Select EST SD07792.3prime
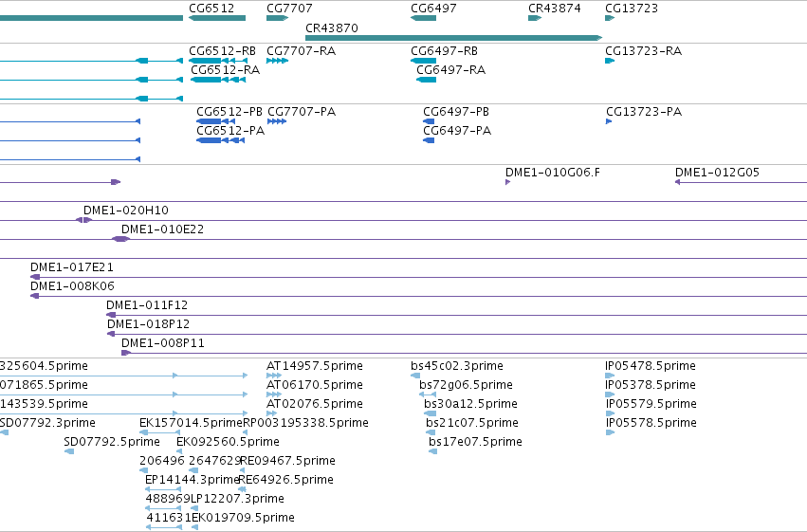This screenshot has height=532, width=807. click(4, 432)
